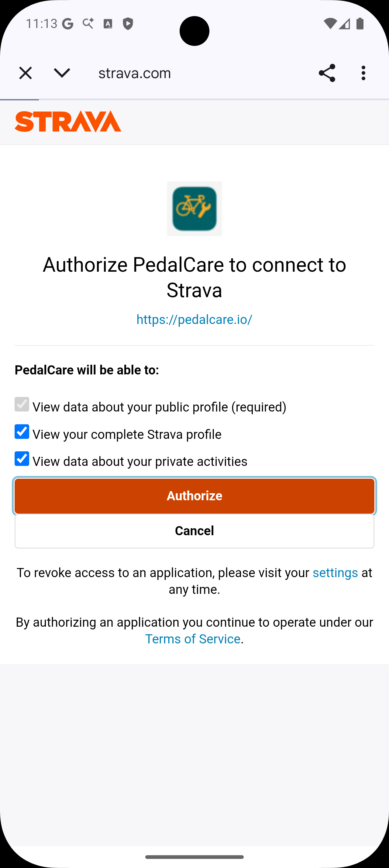The width and height of the screenshot is (389, 868).
Task: Click the Strava logo
Action: click(68, 122)
